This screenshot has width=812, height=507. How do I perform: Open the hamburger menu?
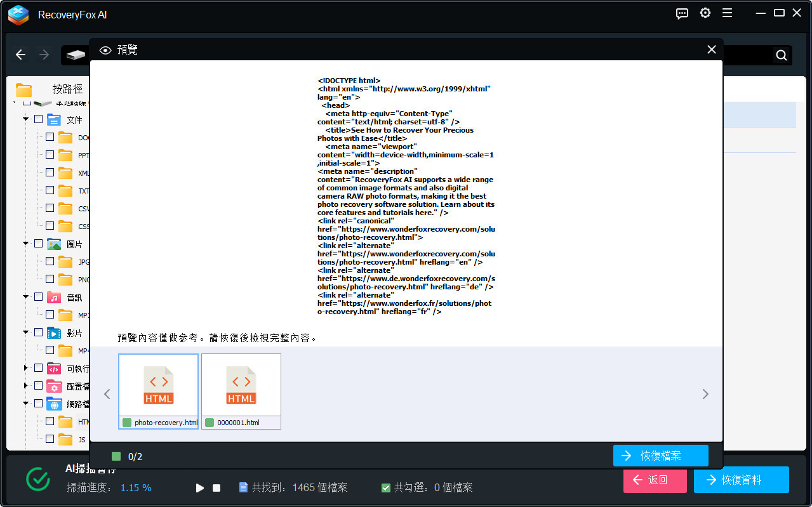pyautogui.click(x=728, y=13)
